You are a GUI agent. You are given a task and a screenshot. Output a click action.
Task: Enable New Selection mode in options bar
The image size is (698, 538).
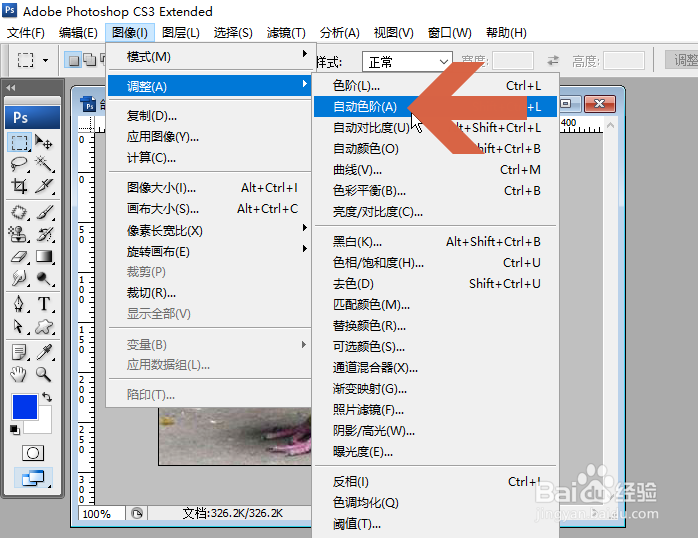[74, 60]
